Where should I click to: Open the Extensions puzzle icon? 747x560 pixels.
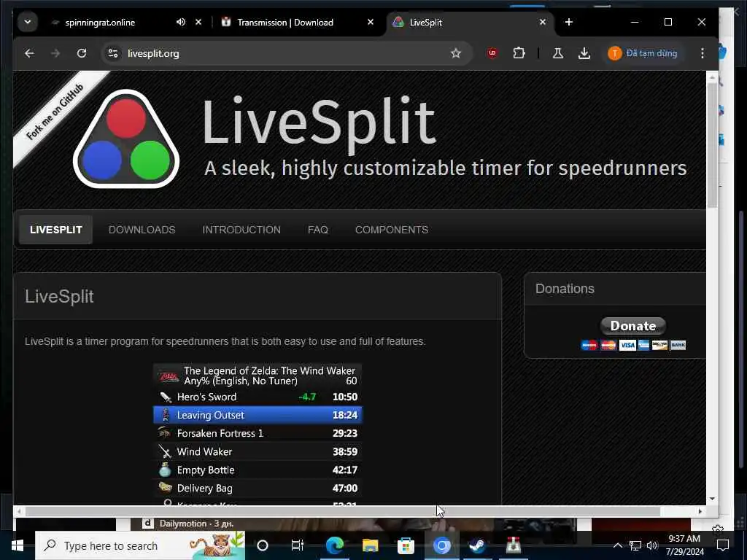[x=519, y=53]
